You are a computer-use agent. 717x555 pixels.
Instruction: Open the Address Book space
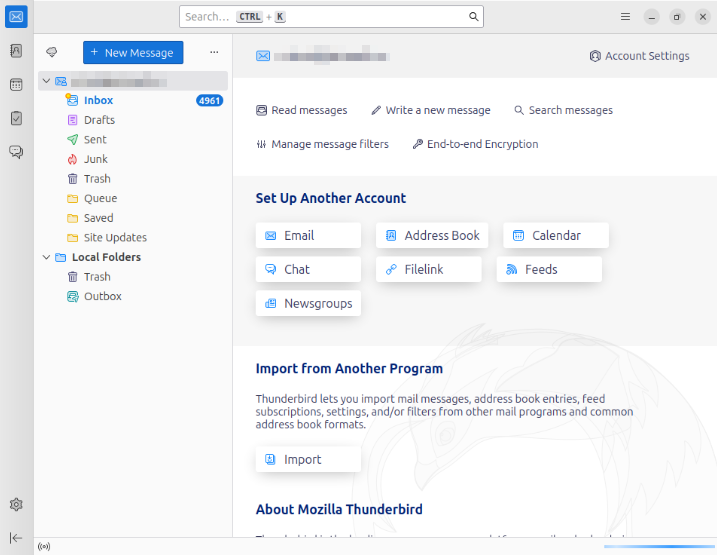click(16, 51)
